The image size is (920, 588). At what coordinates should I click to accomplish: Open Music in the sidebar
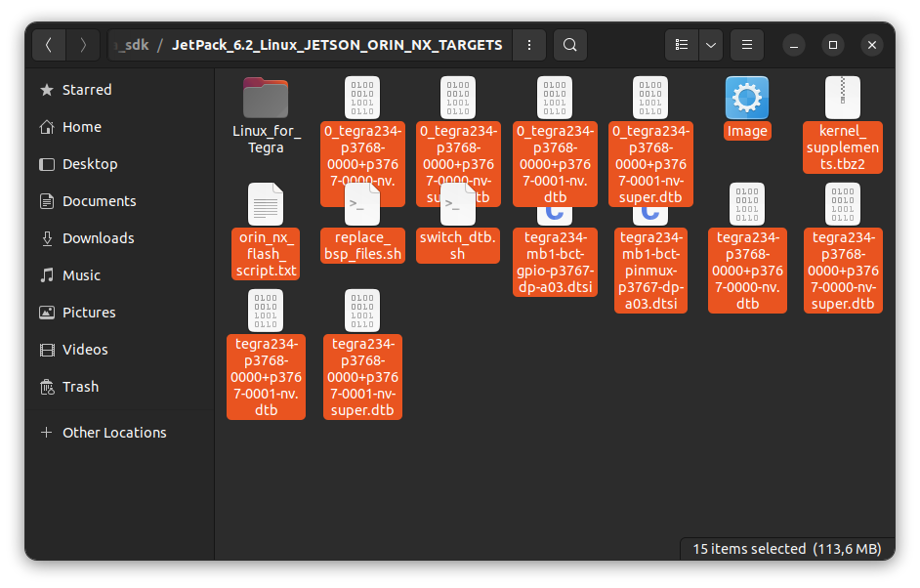pyautogui.click(x=120, y=275)
